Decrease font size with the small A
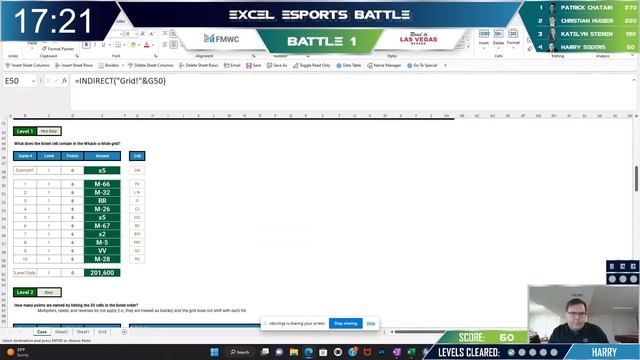The width and height of the screenshot is (640, 360). (151, 34)
